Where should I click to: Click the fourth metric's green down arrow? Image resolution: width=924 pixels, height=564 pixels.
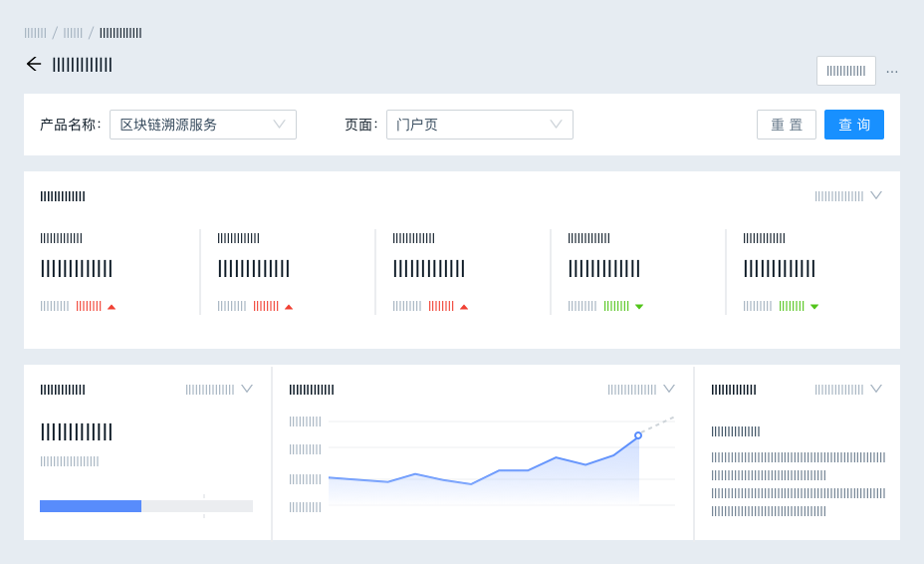[639, 307]
